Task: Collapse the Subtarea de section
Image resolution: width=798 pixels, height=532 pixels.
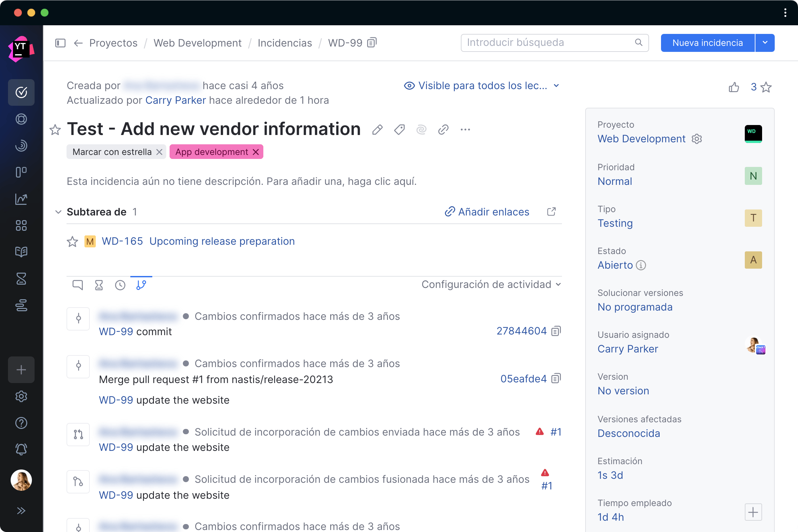Action: pyautogui.click(x=58, y=212)
